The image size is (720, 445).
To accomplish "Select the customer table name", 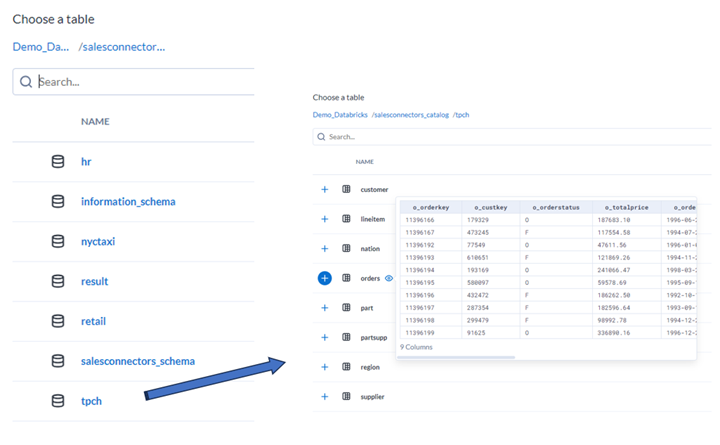I will tap(374, 190).
